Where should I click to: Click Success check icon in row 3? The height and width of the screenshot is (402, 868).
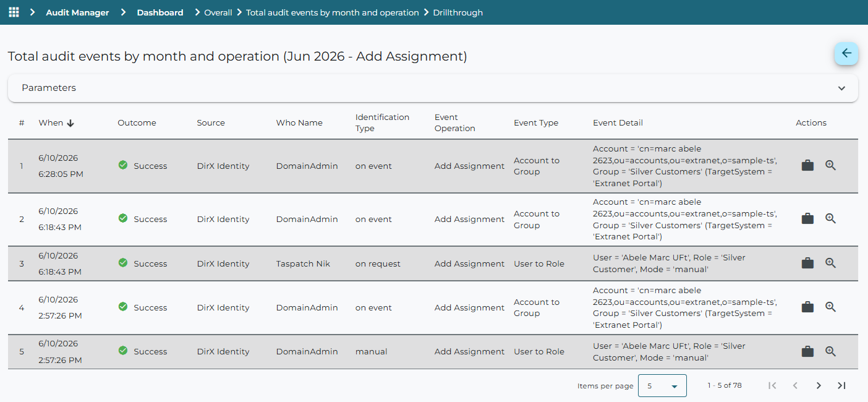click(x=123, y=263)
